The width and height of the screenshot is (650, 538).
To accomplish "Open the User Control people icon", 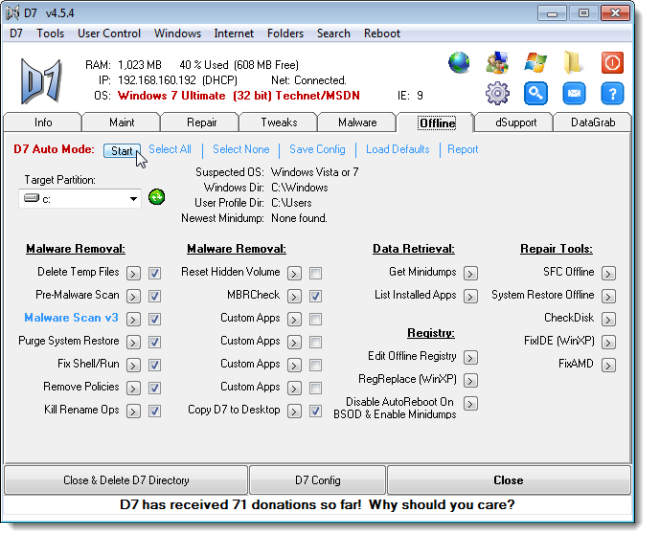I will pos(497,63).
